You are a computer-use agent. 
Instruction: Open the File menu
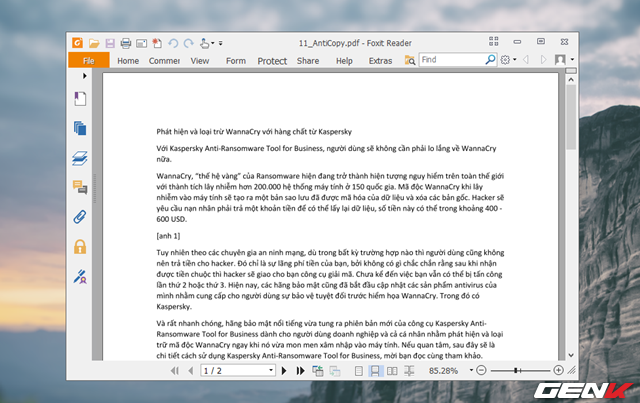[89, 61]
